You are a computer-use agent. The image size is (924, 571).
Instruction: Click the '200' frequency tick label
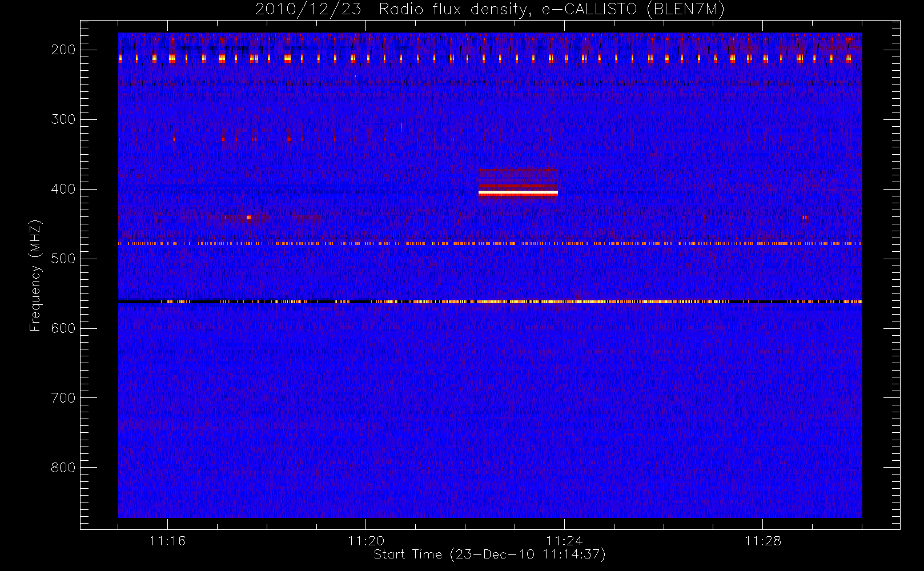(63, 50)
